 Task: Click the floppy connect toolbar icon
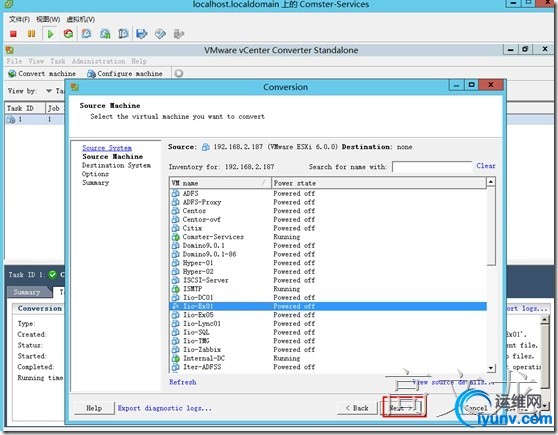pos(142,34)
